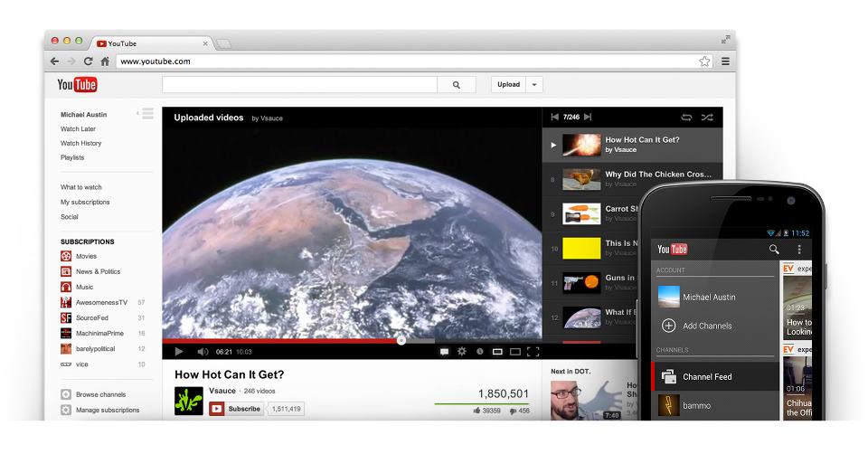
Task: Open the Chrome hamburger menu
Action: (725, 61)
